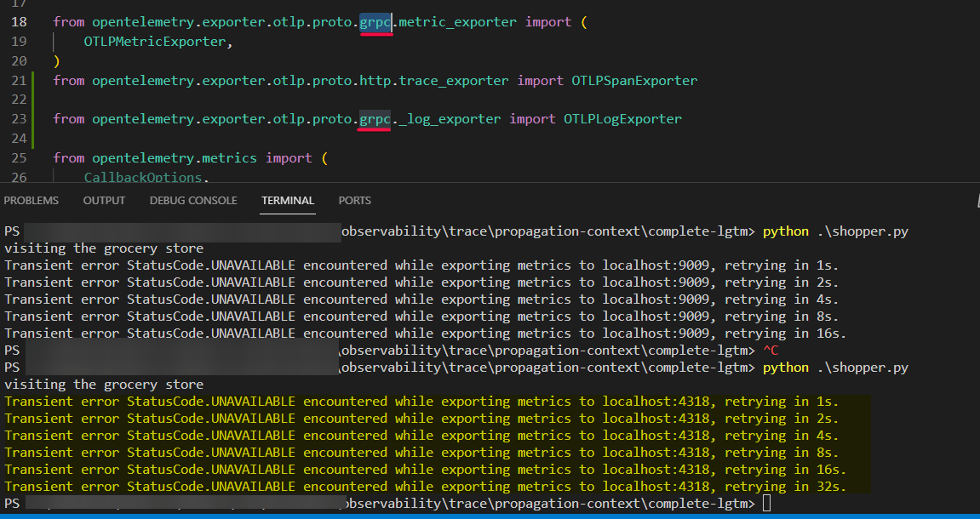Click line number 25 in the gutter
Image resolution: width=980 pixels, height=519 pixels.
click(x=19, y=157)
